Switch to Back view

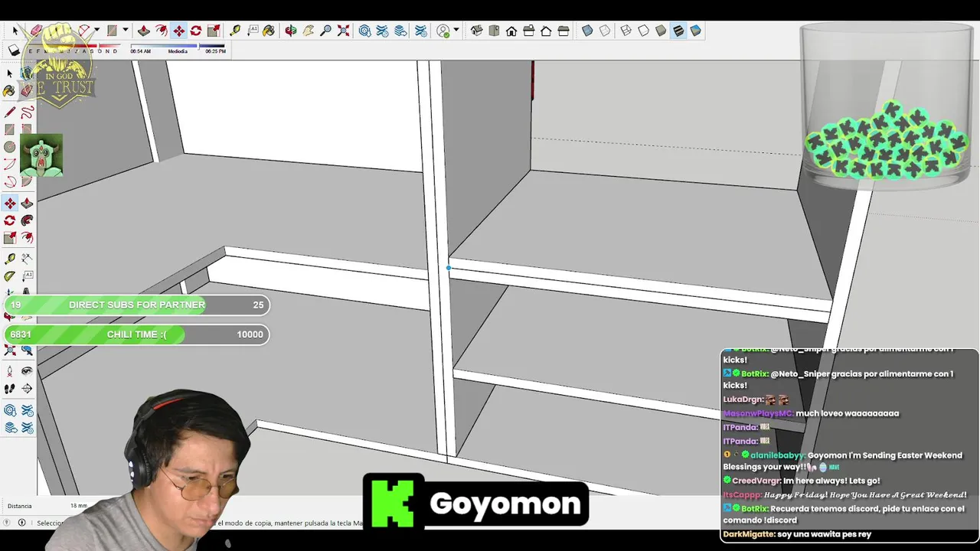point(546,31)
